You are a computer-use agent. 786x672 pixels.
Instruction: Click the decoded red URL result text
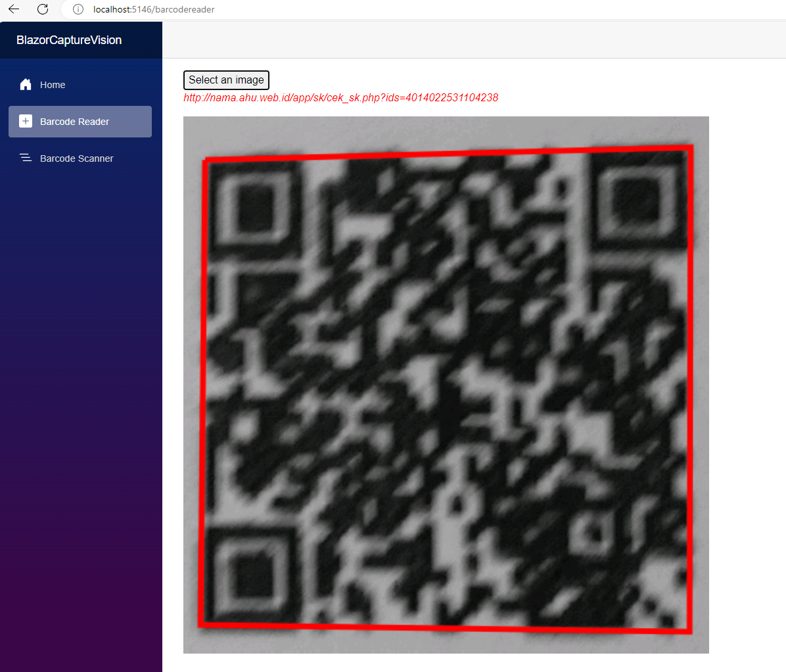click(340, 98)
